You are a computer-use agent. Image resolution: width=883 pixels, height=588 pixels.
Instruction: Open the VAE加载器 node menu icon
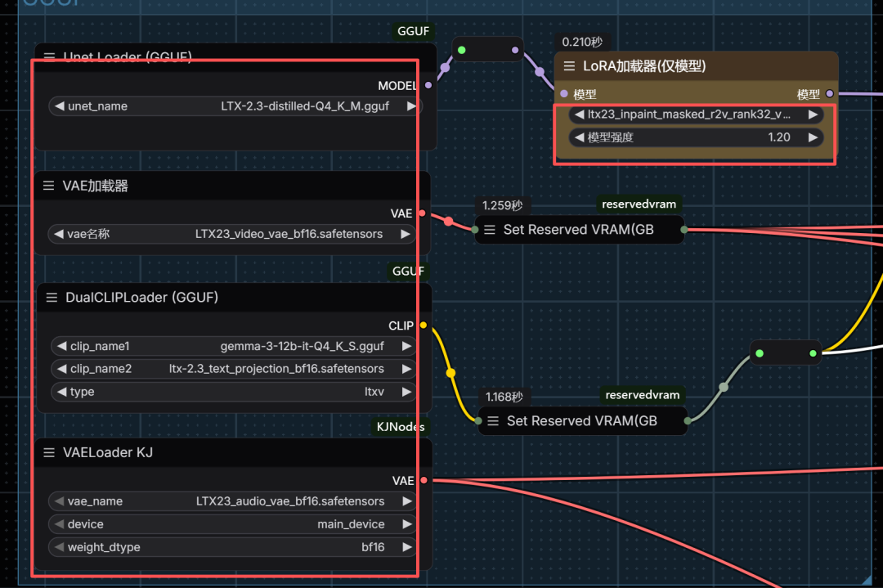point(48,186)
